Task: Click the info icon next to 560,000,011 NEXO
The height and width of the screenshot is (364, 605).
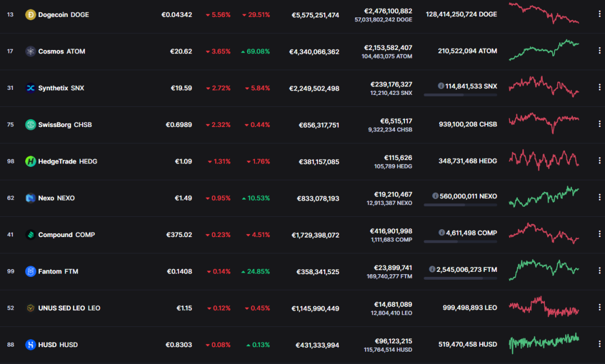Action: coord(435,195)
